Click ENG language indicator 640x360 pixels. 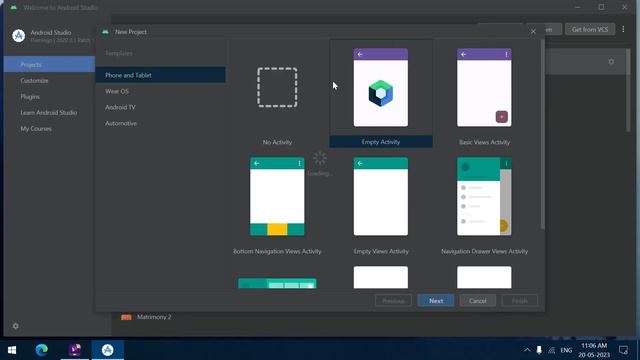[566, 350]
